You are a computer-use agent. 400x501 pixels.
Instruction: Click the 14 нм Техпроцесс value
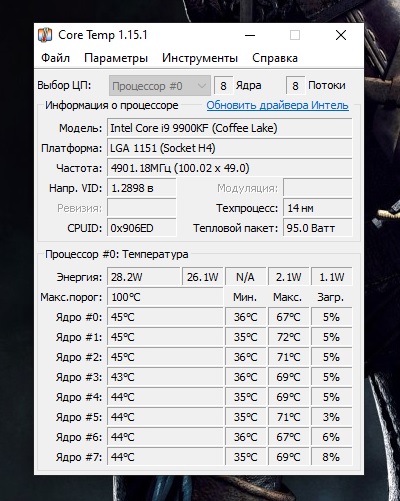[x=317, y=208]
